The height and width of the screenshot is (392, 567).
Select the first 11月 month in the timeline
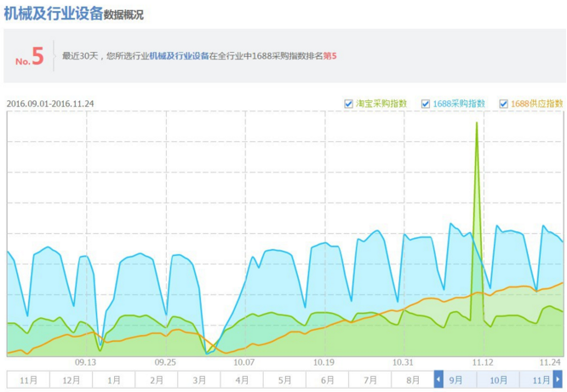pos(28,380)
